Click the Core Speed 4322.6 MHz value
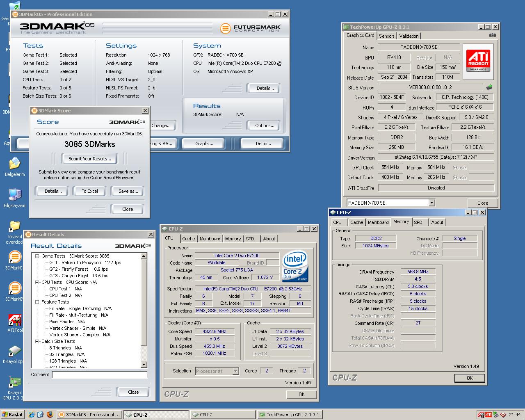 [215, 331]
